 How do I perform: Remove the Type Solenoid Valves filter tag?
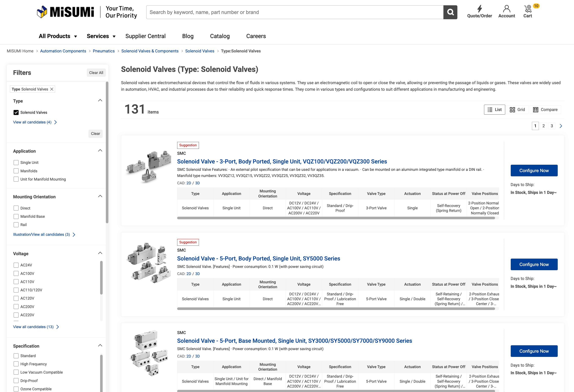pyautogui.click(x=52, y=89)
